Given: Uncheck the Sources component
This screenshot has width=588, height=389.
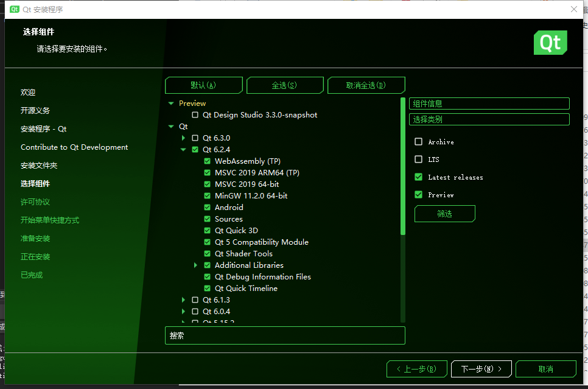Looking at the screenshot, I should [x=207, y=219].
